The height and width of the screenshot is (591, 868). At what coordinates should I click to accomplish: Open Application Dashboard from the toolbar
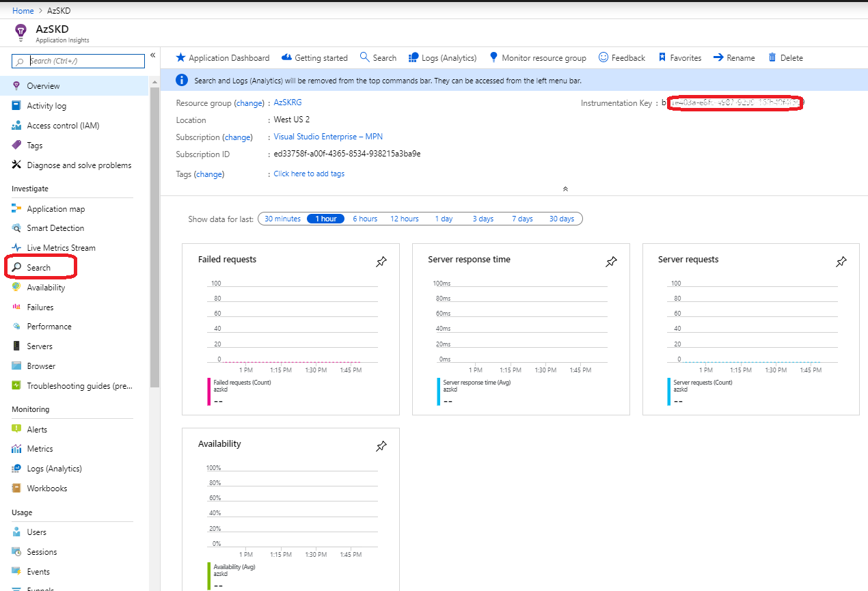(x=222, y=58)
